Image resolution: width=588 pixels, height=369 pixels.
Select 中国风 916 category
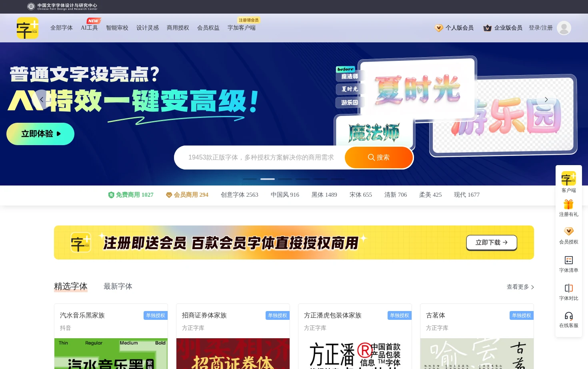pyautogui.click(x=285, y=195)
